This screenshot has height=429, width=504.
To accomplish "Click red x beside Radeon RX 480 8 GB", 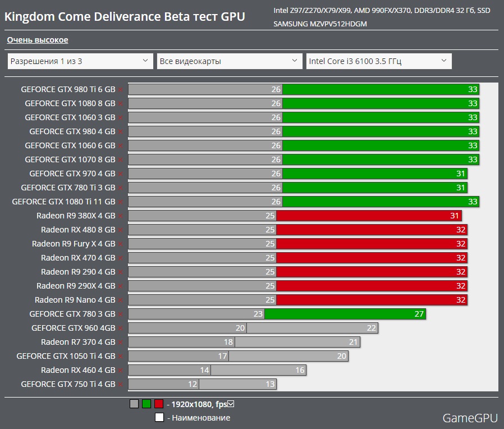I will (121, 230).
